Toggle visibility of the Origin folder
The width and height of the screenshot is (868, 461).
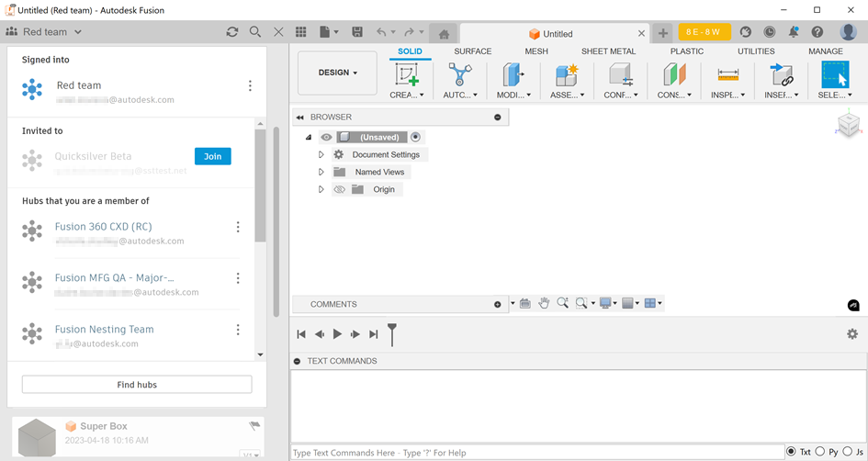339,189
